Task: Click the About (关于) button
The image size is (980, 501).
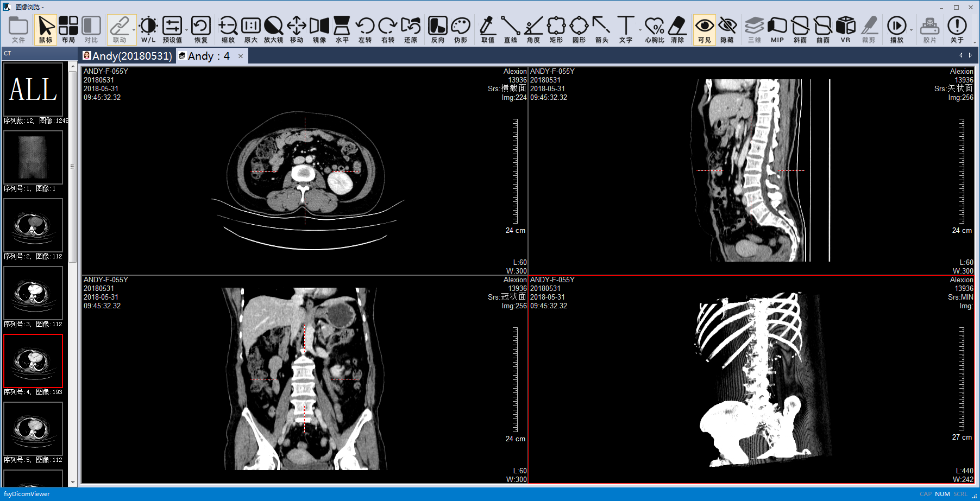Action: click(957, 30)
